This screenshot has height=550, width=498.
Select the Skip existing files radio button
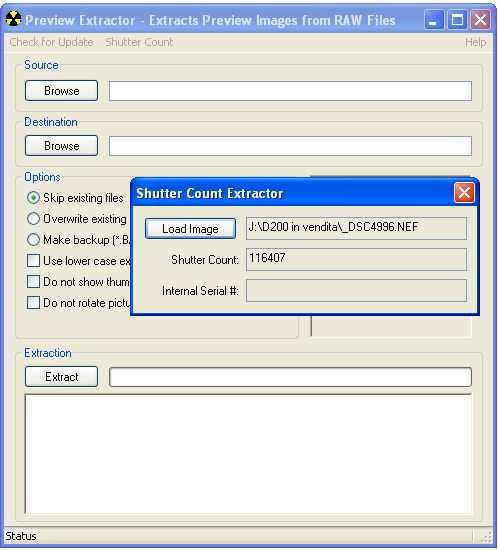pyautogui.click(x=33, y=198)
